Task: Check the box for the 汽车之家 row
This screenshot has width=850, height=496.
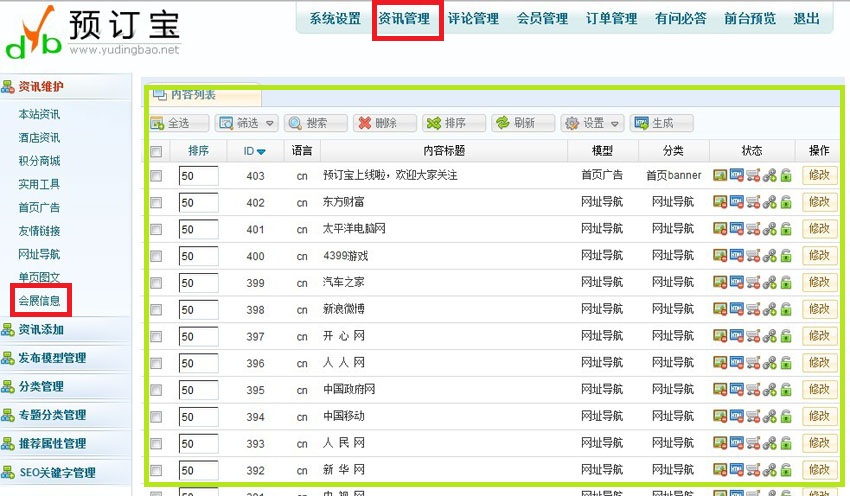Action: [x=156, y=283]
